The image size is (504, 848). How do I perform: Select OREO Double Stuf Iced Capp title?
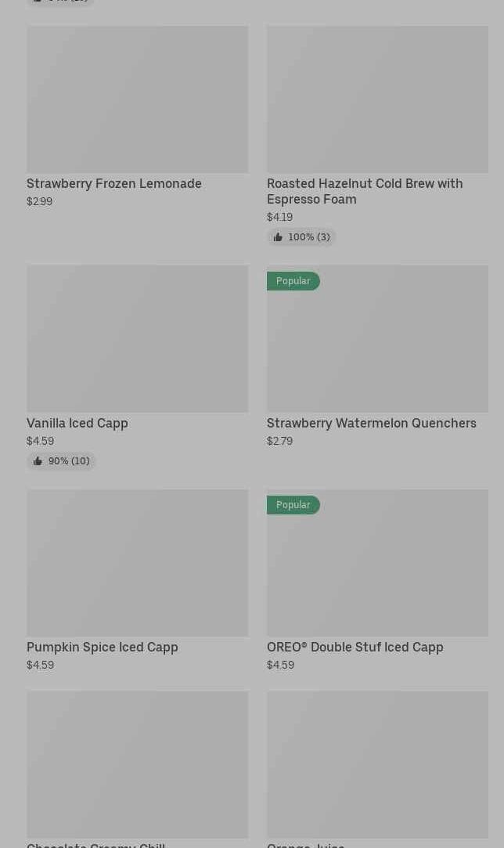pyautogui.click(x=355, y=647)
